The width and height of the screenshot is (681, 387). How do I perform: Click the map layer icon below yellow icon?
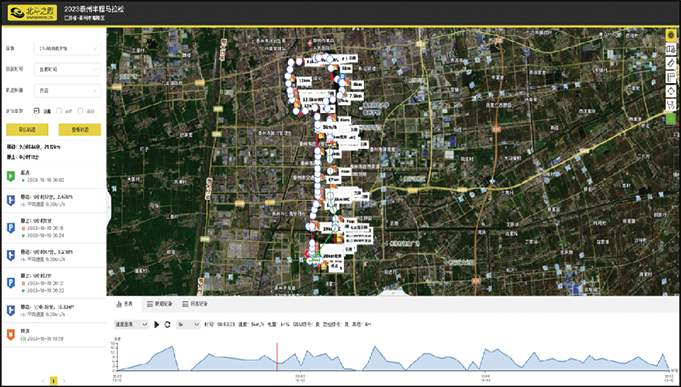coord(671,49)
